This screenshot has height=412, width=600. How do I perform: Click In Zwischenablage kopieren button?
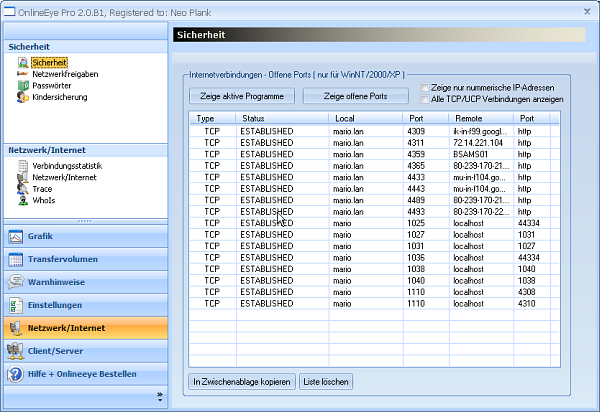point(242,382)
